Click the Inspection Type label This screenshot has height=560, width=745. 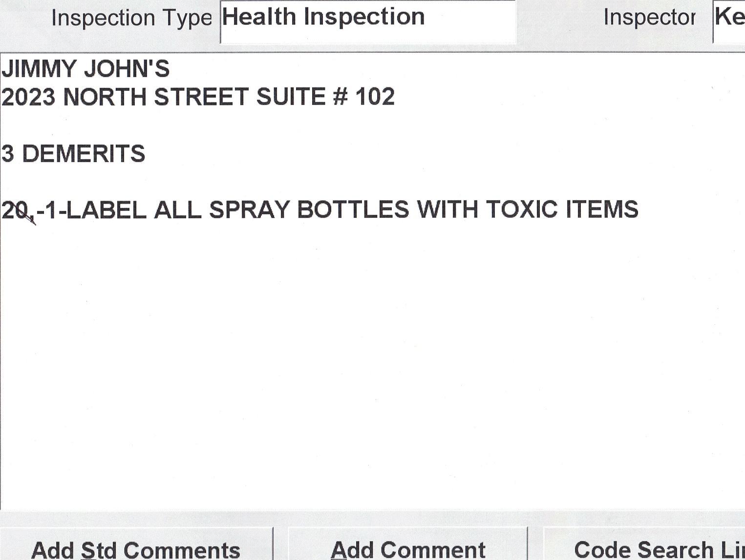[x=131, y=19]
